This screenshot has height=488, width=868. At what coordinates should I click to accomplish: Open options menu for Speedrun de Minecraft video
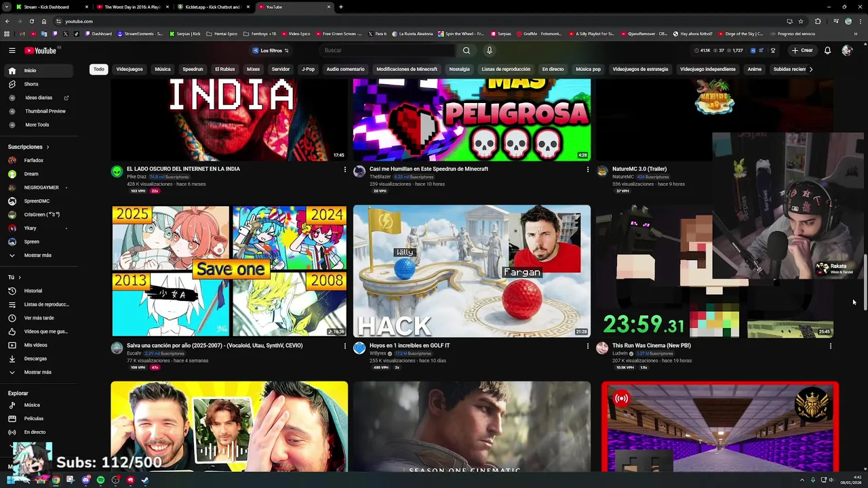coord(587,169)
